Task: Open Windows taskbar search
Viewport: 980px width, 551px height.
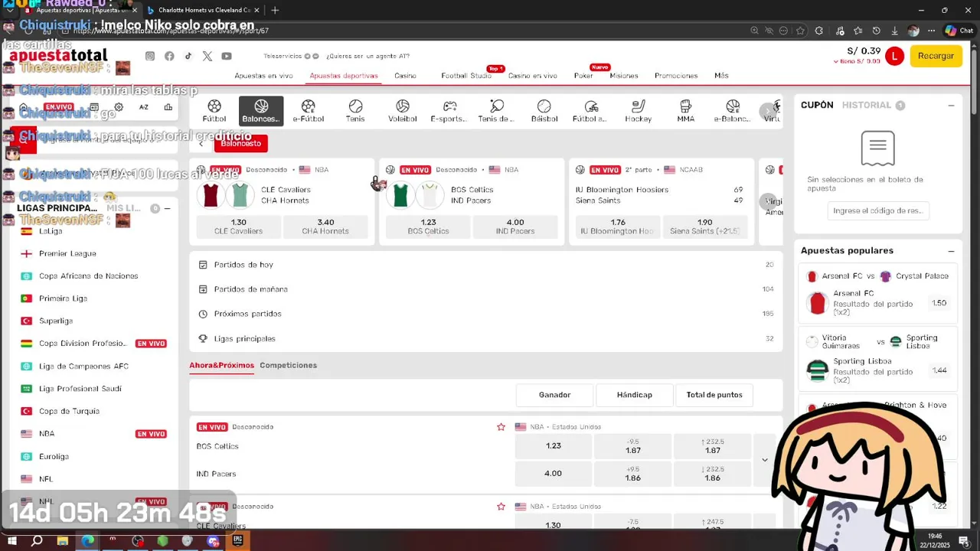Action: [37, 541]
